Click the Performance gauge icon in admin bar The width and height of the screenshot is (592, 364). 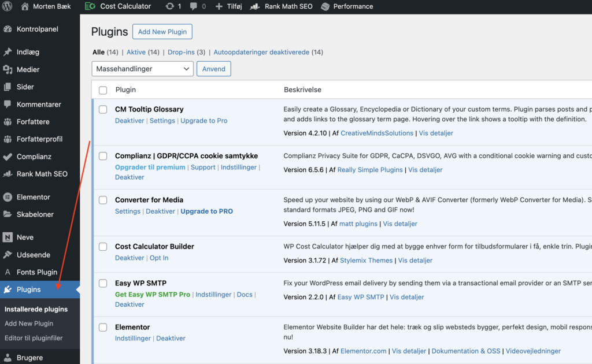click(325, 6)
